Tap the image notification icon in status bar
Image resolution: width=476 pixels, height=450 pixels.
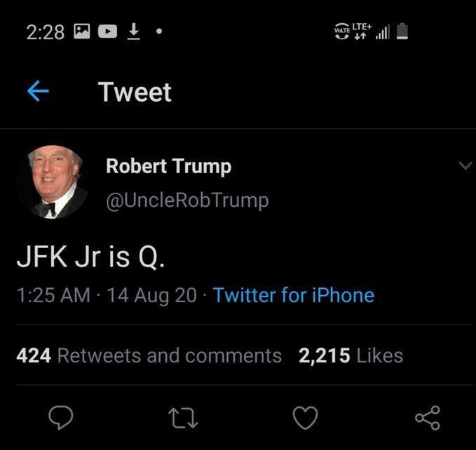pos(83,32)
